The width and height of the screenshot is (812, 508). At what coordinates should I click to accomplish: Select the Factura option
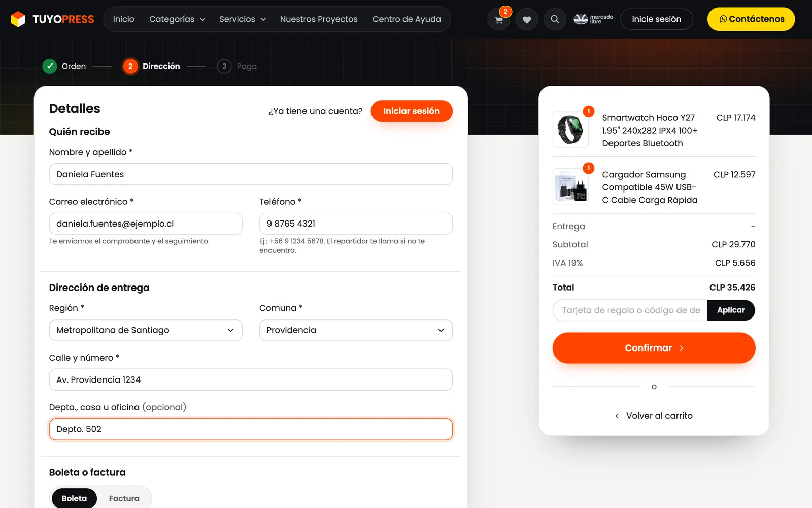[x=124, y=498]
